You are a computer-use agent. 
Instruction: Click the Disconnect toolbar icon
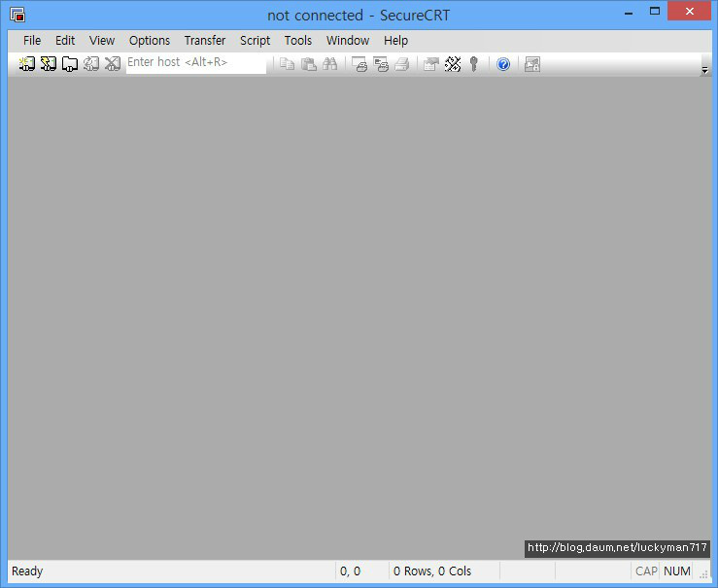[x=112, y=63]
